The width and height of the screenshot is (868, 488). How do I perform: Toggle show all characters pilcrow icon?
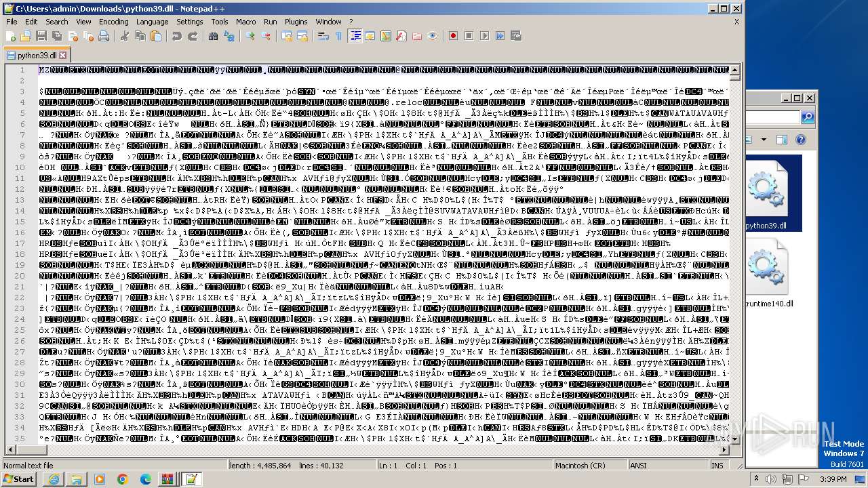tap(339, 36)
